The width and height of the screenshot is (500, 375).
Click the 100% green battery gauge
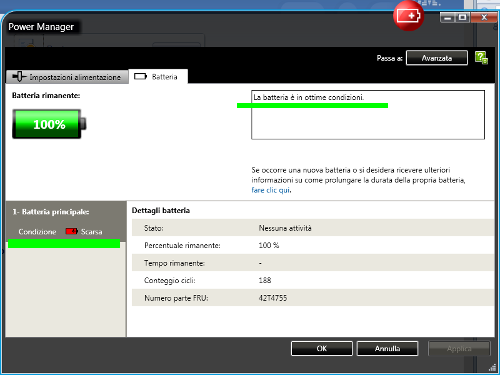pyautogui.click(x=49, y=124)
